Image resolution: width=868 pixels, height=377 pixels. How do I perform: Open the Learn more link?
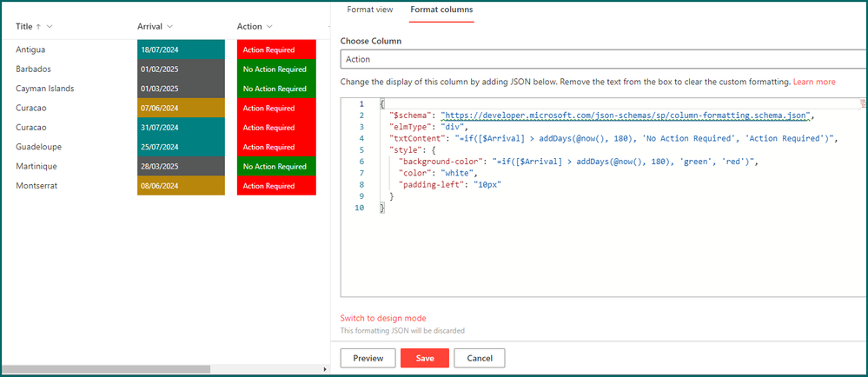pyautogui.click(x=814, y=82)
